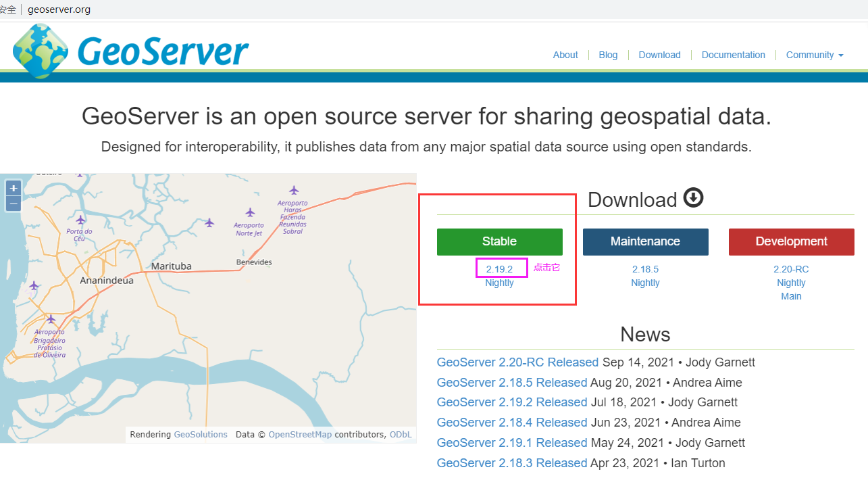Open the About page from navigation

(x=565, y=55)
